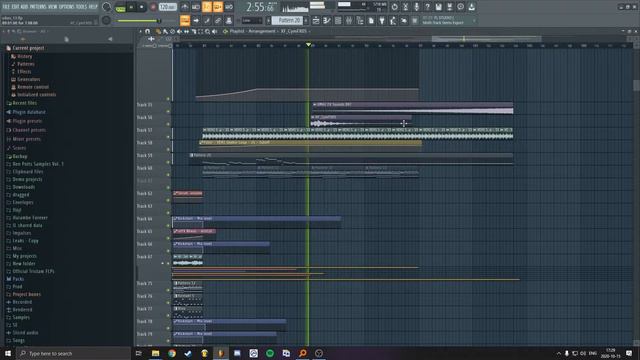
Task: Toggle loop recording icon
Action: 229,7
